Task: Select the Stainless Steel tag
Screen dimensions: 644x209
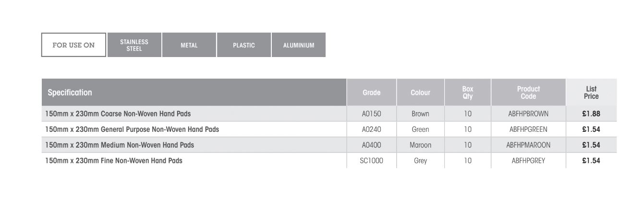Action: tap(134, 45)
